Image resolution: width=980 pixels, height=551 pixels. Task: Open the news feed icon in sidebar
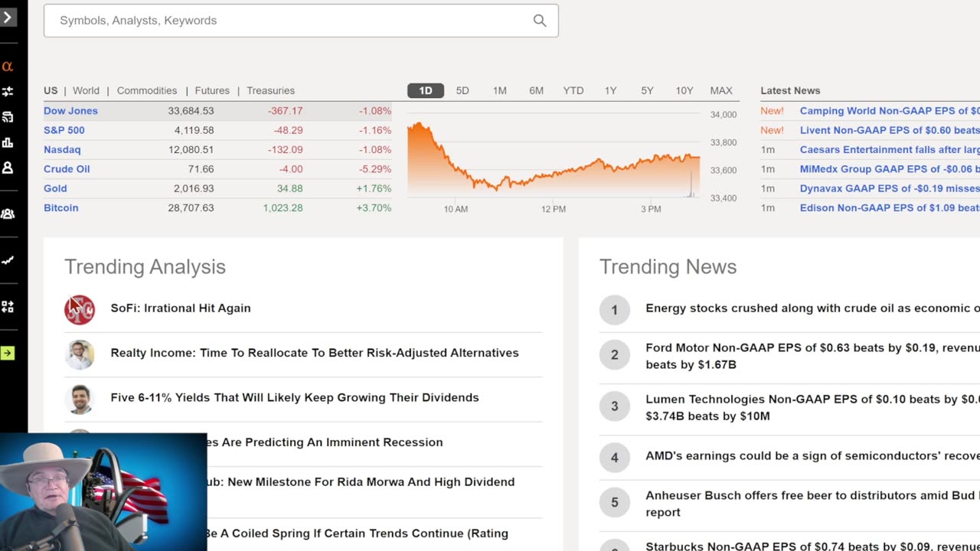pyautogui.click(x=8, y=117)
